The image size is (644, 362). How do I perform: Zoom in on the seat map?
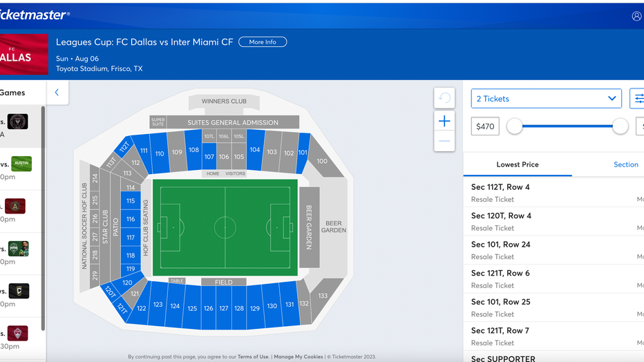click(444, 121)
